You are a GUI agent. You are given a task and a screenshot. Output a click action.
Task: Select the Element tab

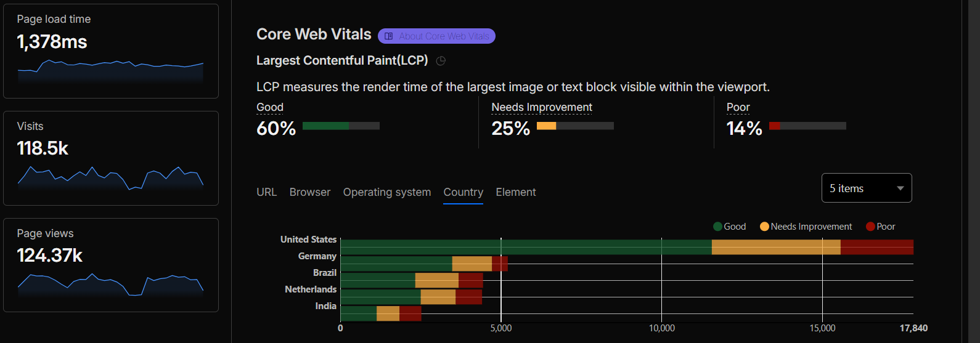[x=516, y=192]
